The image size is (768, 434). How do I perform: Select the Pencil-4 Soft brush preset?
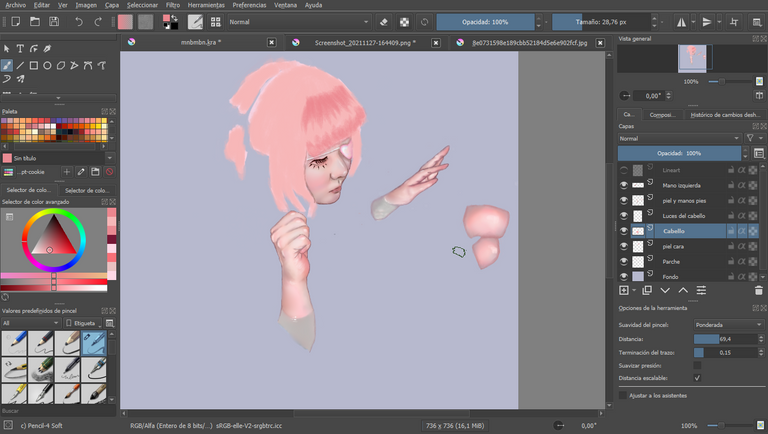click(x=94, y=342)
